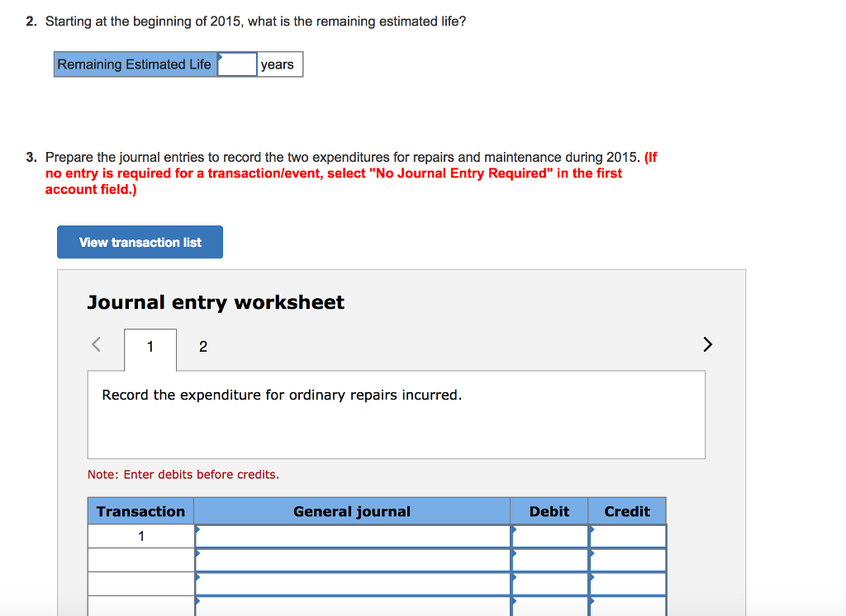Screen dimensions: 846x616
Task: Click the Debit column header
Action: pyautogui.click(x=549, y=511)
